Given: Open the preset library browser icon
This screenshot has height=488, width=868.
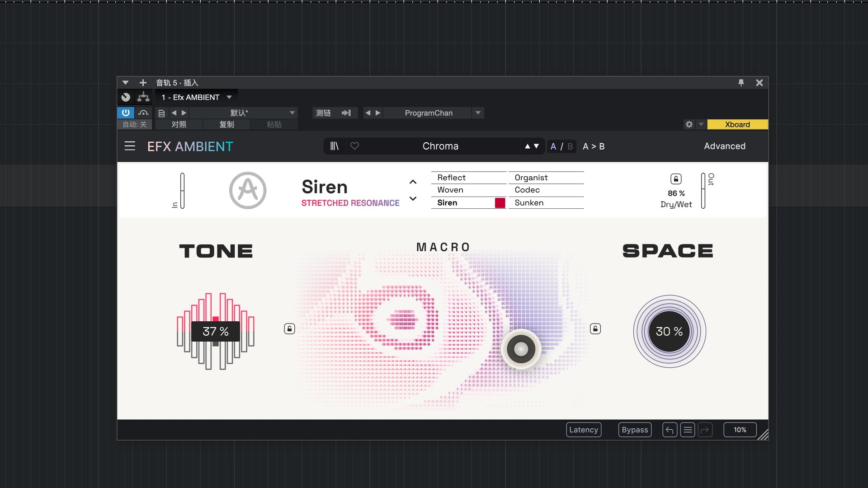Looking at the screenshot, I should point(334,146).
